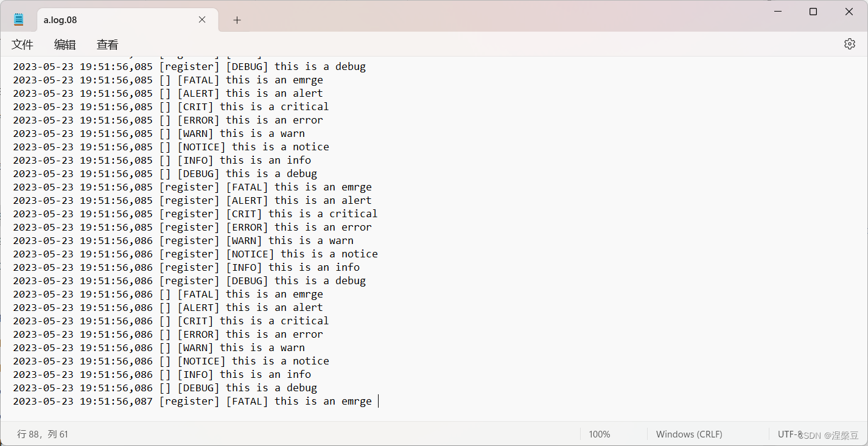Click the 056,086 [] [CRIT] this is a critical line
This screenshot has width=868, height=446.
coord(171,321)
